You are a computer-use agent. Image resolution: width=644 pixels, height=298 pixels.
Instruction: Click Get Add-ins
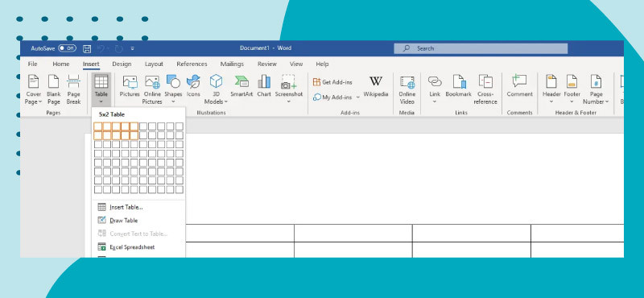tap(332, 82)
